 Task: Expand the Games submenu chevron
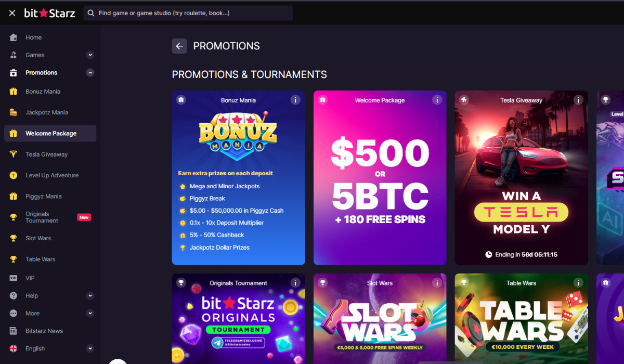[x=90, y=55]
